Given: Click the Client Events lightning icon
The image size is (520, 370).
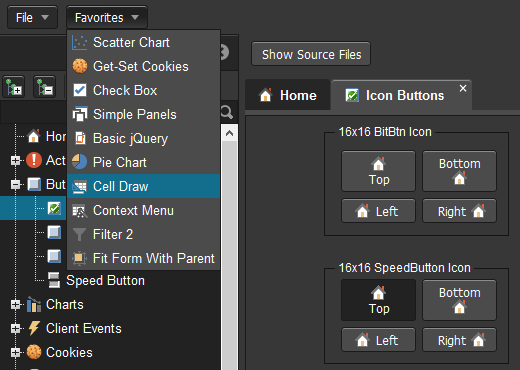Looking at the screenshot, I should [34, 328].
